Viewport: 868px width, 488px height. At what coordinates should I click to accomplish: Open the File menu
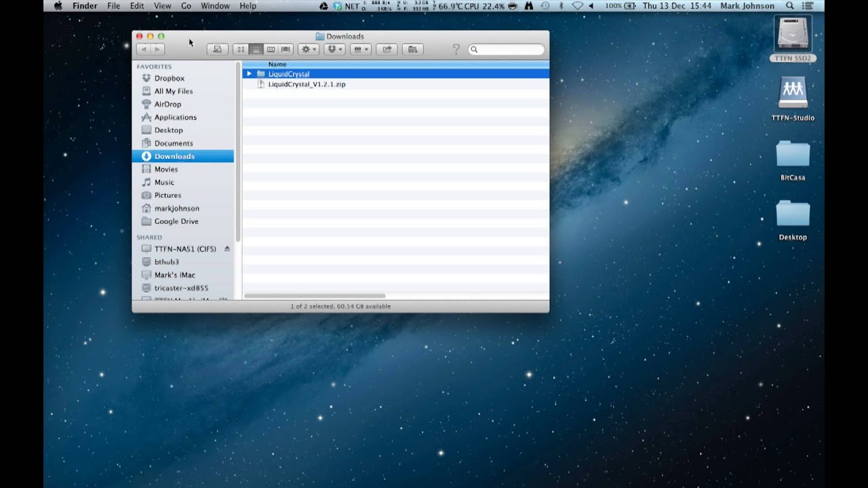[113, 6]
